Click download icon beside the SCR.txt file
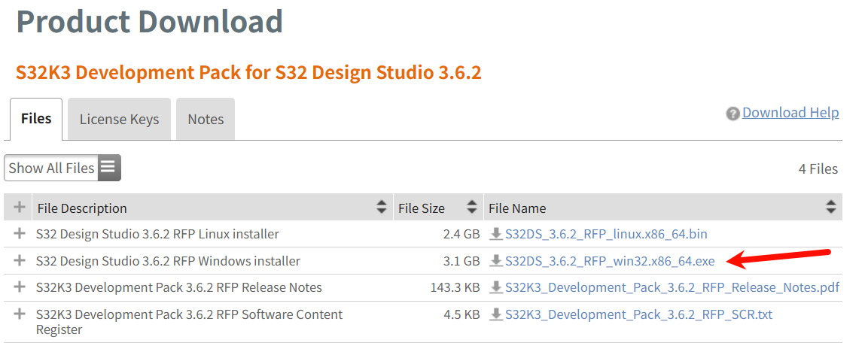 (497, 314)
